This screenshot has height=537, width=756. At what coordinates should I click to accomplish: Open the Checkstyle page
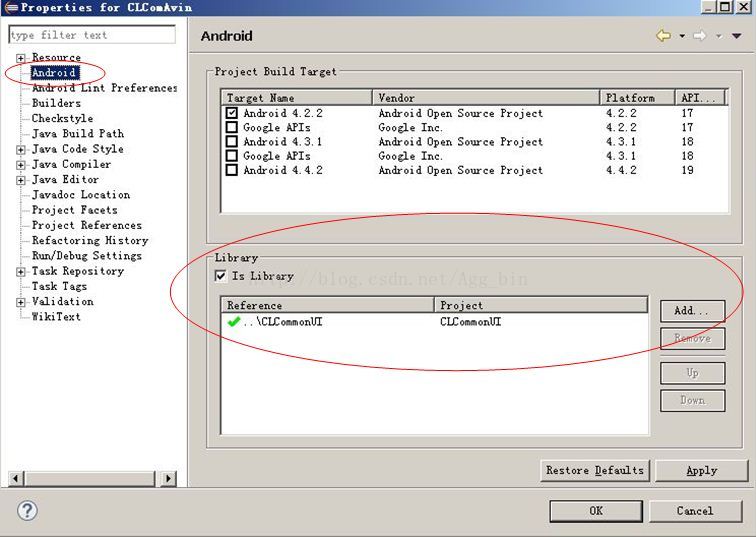(62, 118)
